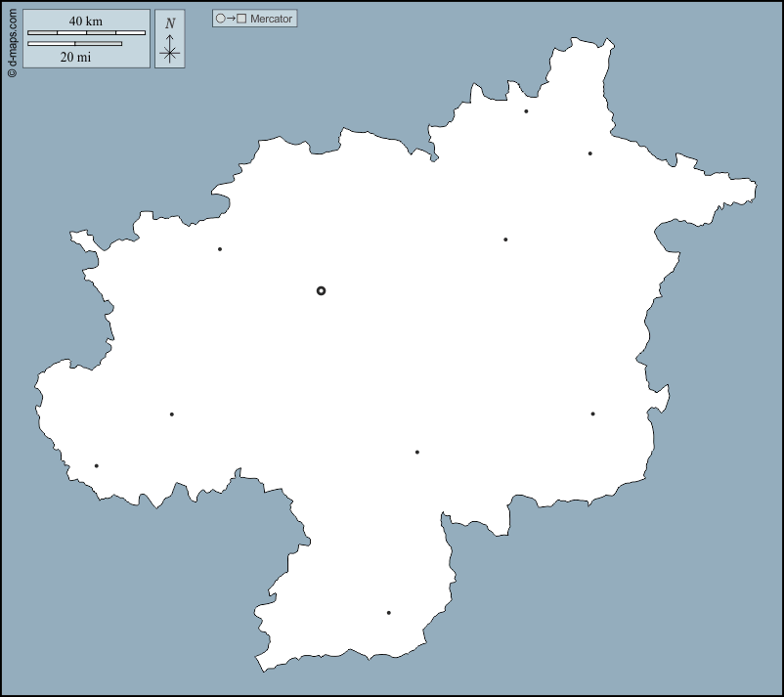784x697 pixels.
Task: Click the letter N above the compass
Action: pyautogui.click(x=170, y=23)
